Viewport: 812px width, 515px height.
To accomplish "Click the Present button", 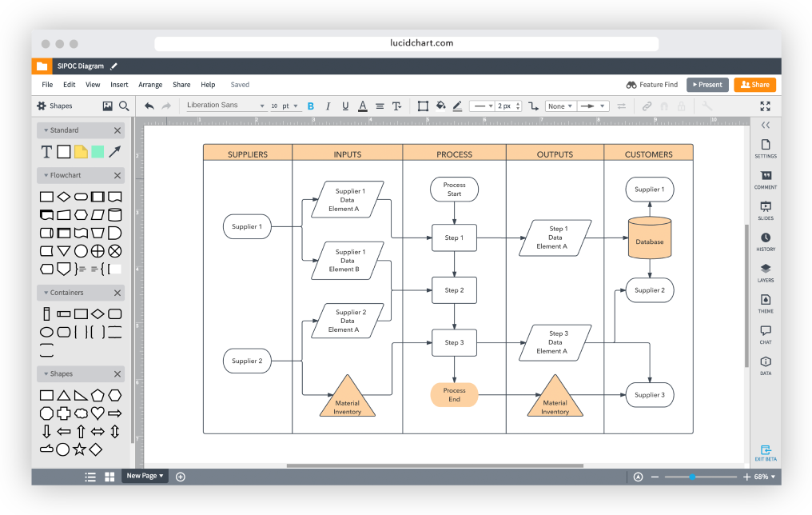I will [707, 84].
